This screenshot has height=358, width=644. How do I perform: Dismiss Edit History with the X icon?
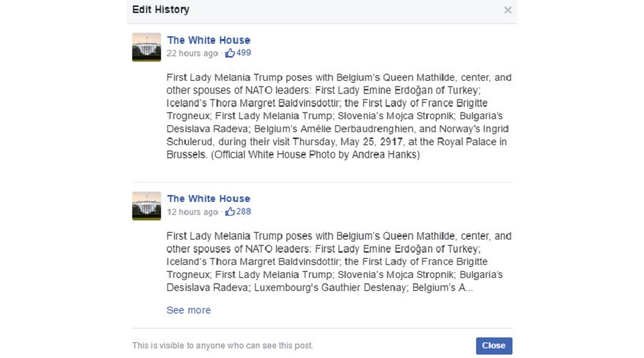pos(508,10)
